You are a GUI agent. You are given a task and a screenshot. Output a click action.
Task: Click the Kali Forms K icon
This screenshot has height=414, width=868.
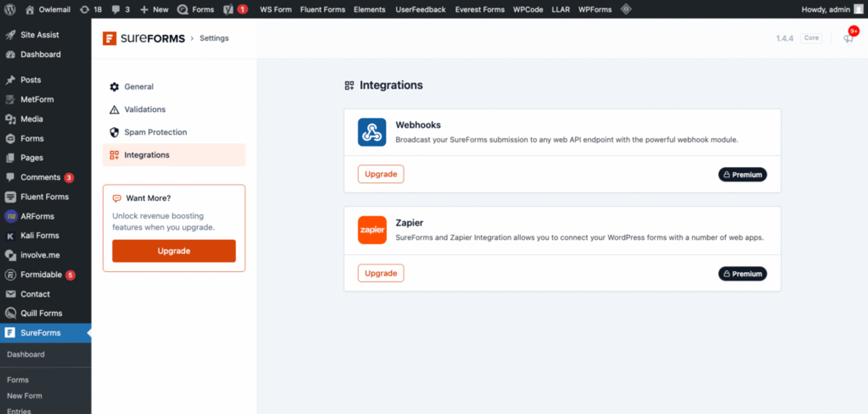coord(10,236)
